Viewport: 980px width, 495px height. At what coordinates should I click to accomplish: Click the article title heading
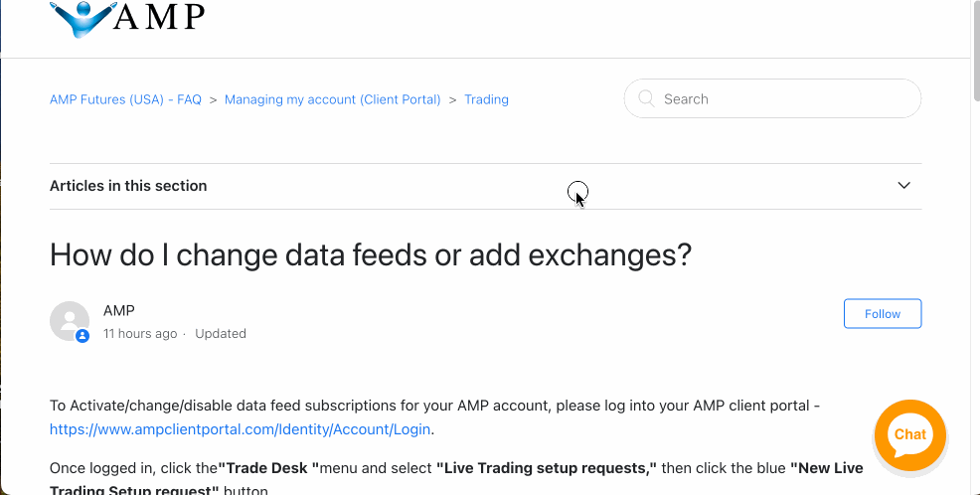point(371,255)
